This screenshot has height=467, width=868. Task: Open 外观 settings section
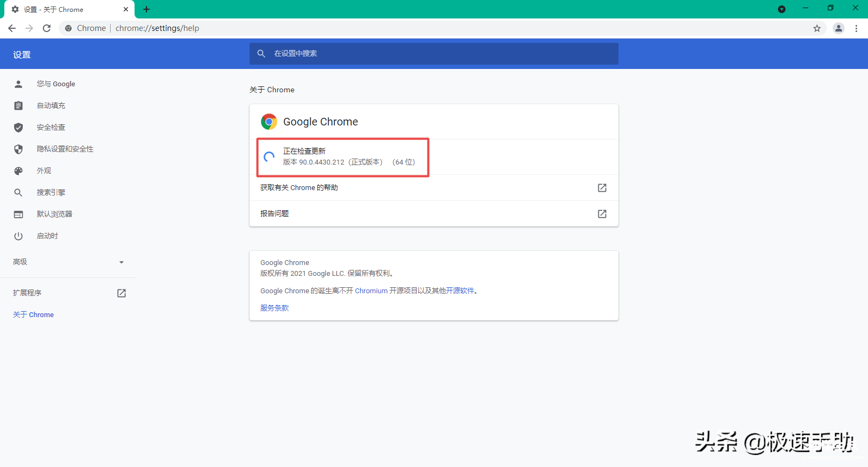click(x=44, y=171)
